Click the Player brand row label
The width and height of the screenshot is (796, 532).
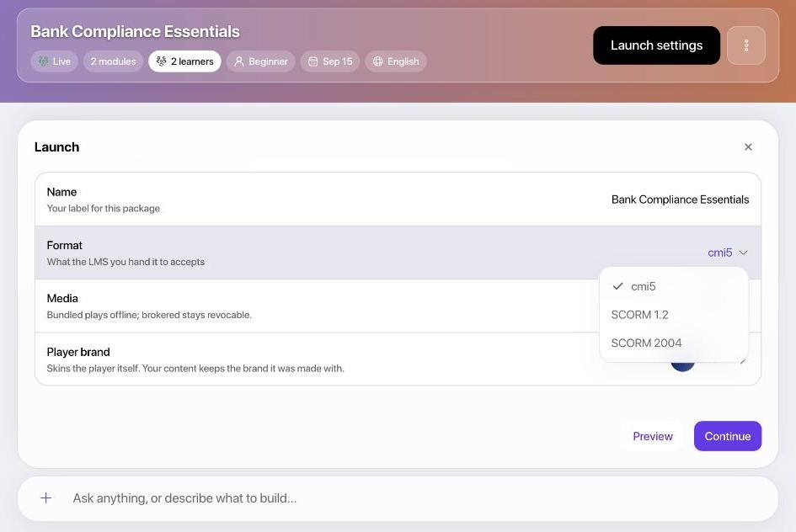coord(78,352)
